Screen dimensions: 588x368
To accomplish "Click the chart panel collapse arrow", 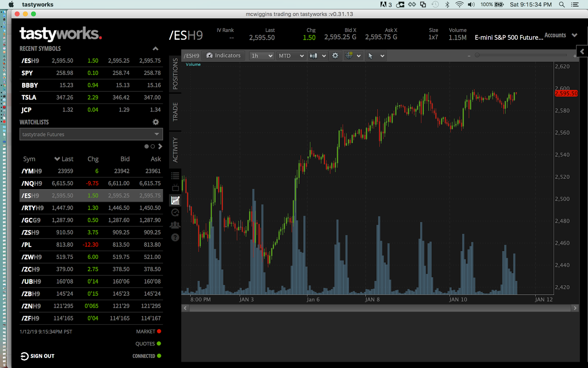I will [582, 52].
